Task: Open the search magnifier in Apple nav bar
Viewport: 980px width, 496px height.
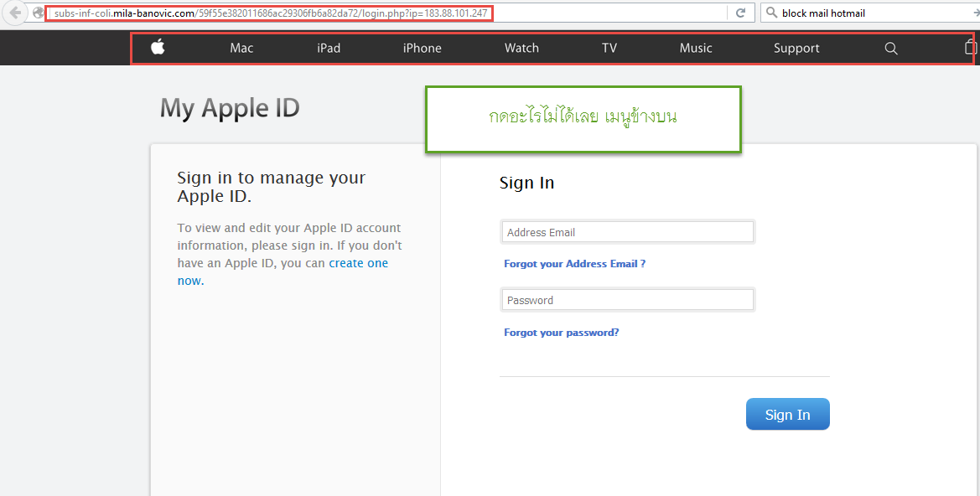Action: tap(891, 48)
